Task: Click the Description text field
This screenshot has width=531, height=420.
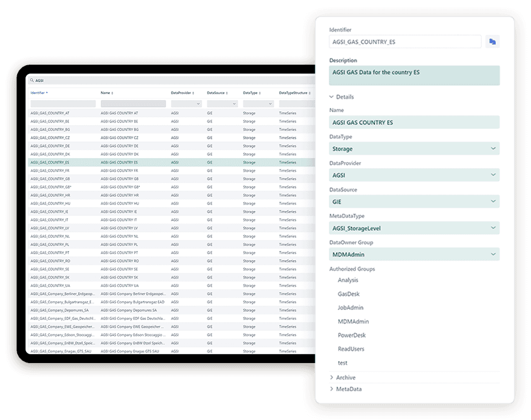Action: [x=414, y=76]
